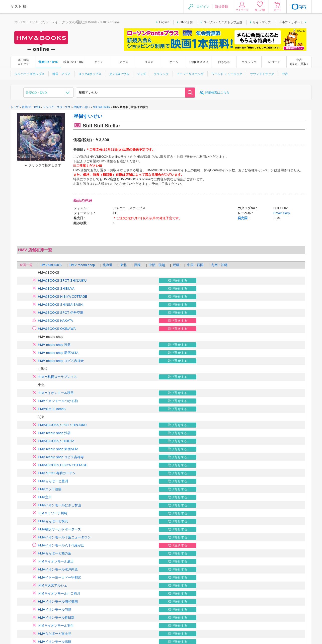This screenshot has width=322, height=644.
Task: Click 取り置きする for HMV&BOOKS OKINAWA
Action: pos(178,329)
